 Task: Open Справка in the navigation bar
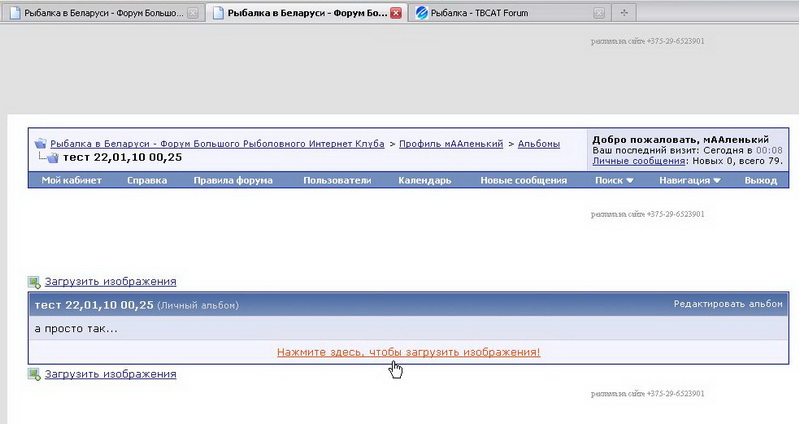(x=147, y=181)
